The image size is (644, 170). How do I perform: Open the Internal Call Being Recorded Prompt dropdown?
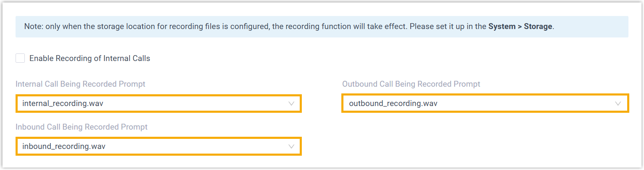158,104
